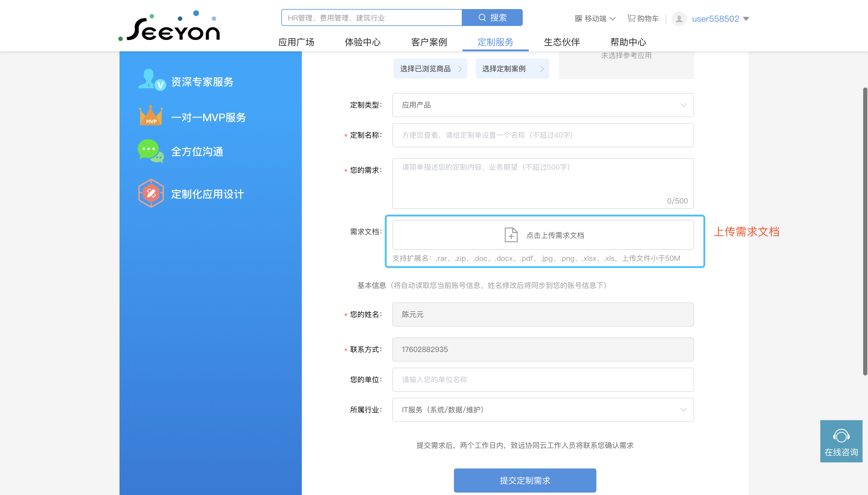Click 全方位沟通 sidebar text
Image resolution: width=868 pixels, height=495 pixels.
click(x=197, y=152)
